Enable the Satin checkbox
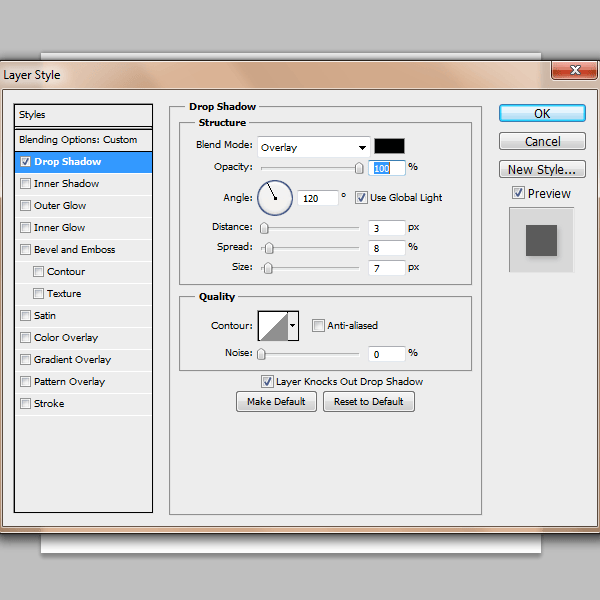This screenshot has width=600, height=600. [25, 316]
